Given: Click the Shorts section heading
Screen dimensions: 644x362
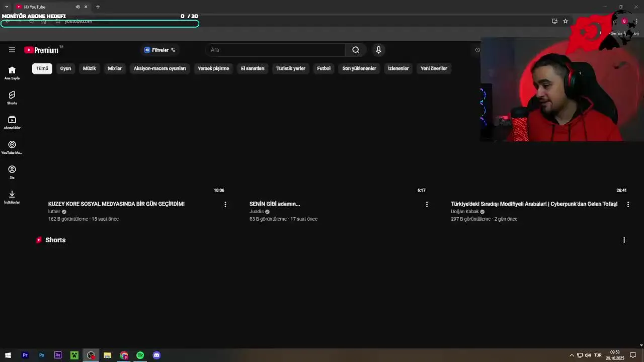Looking at the screenshot, I should click(55, 240).
